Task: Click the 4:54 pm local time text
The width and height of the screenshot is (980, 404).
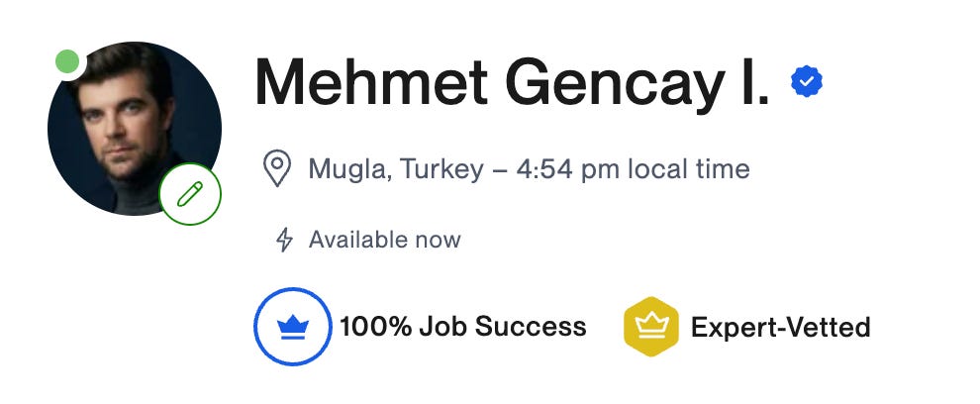Action: click(x=634, y=169)
